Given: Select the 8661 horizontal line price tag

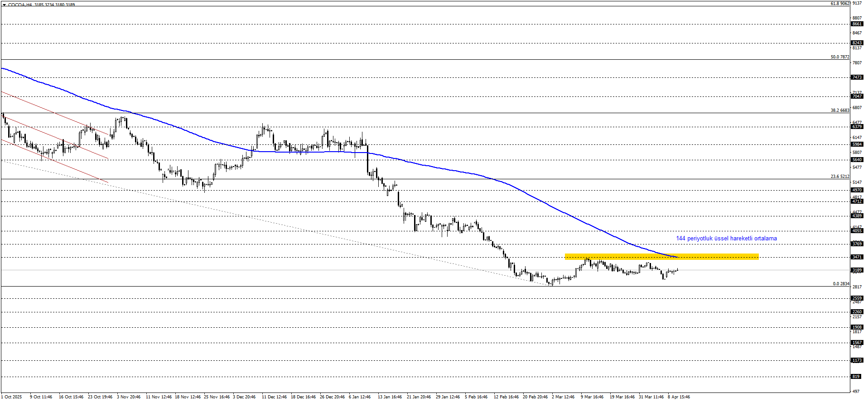Looking at the screenshot, I should tap(857, 24).
